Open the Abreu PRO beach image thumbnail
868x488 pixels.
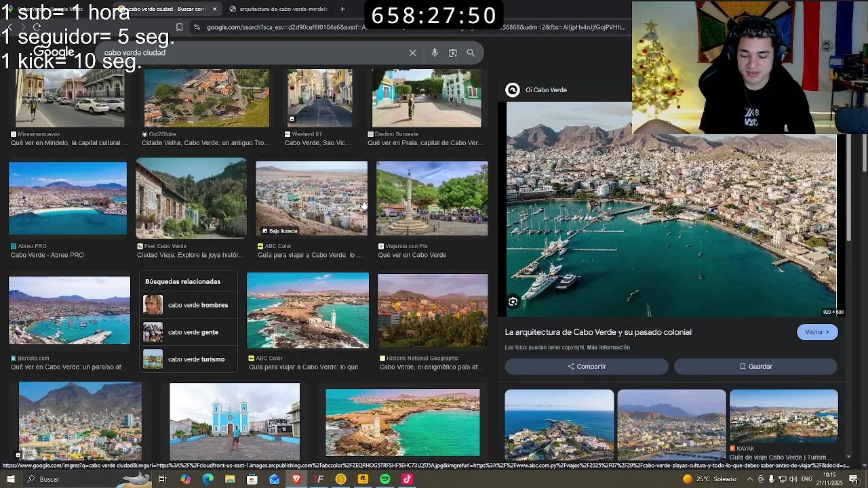click(68, 198)
